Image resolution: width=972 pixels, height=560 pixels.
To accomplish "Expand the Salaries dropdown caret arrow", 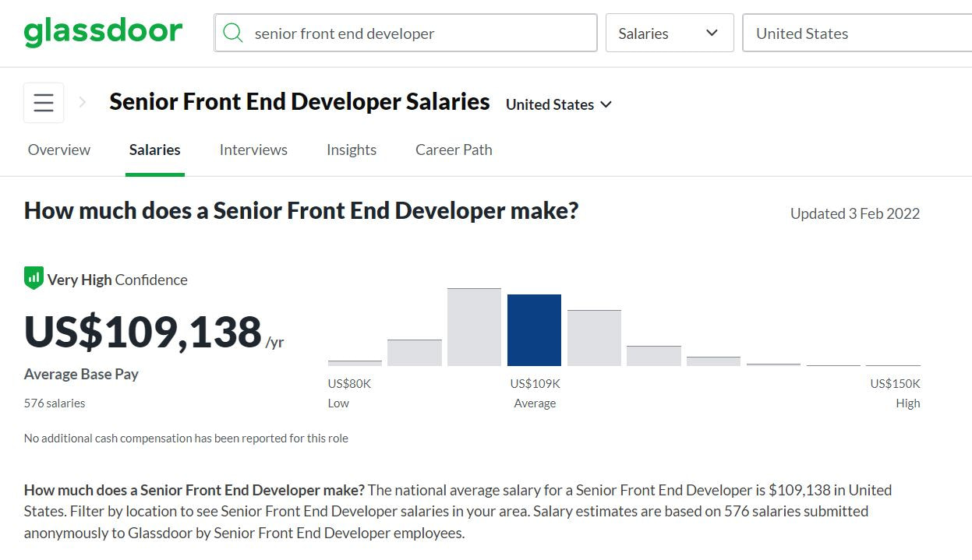I will (x=710, y=33).
